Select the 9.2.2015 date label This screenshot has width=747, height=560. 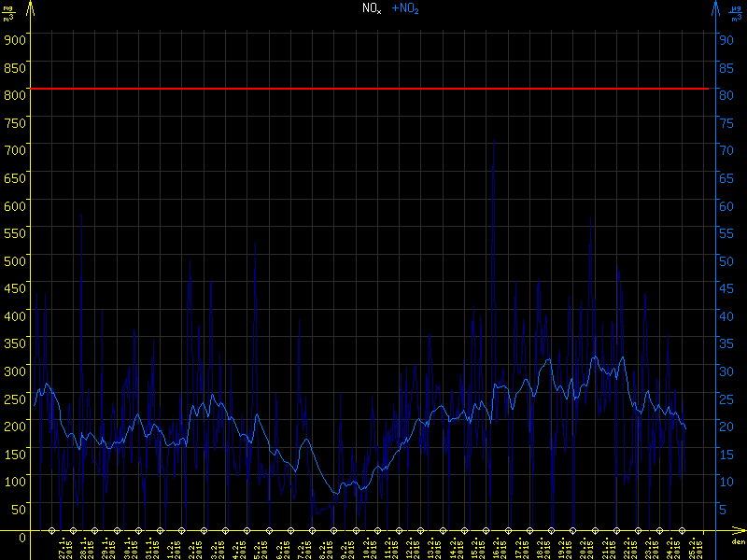(345, 548)
